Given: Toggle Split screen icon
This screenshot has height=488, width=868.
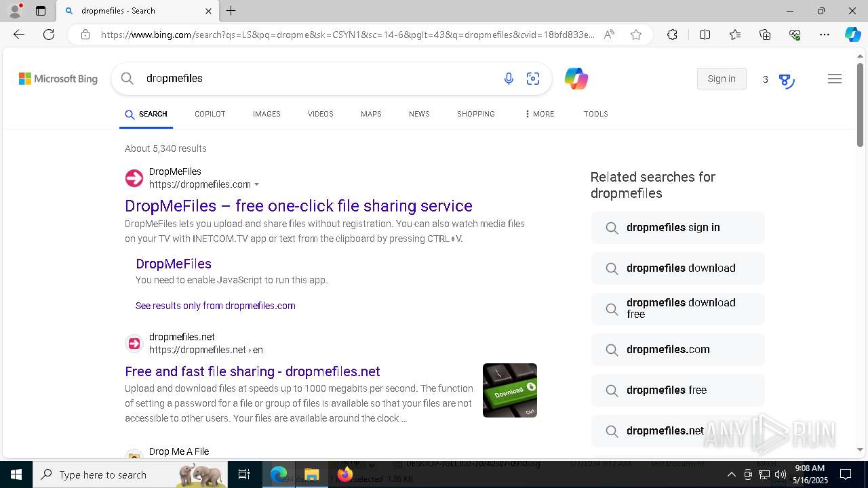Looking at the screenshot, I should (705, 35).
